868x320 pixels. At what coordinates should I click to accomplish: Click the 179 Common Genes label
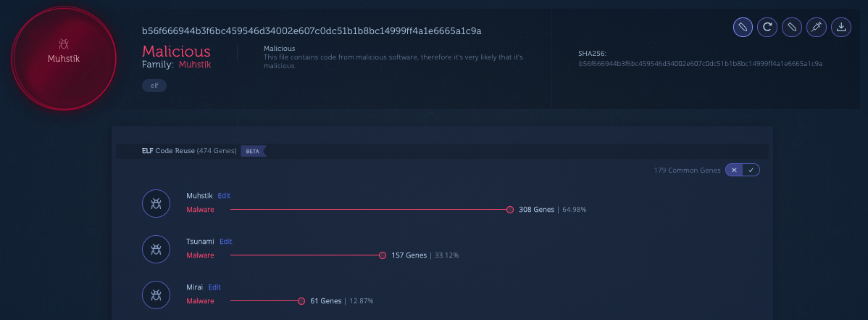(x=687, y=171)
